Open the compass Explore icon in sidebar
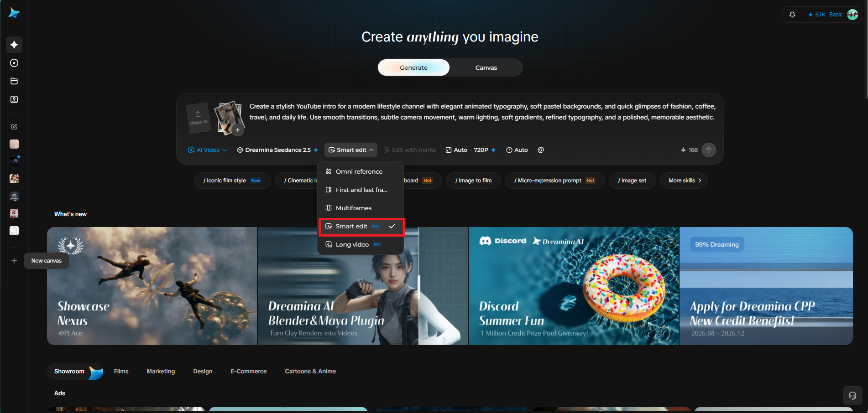 14,63
